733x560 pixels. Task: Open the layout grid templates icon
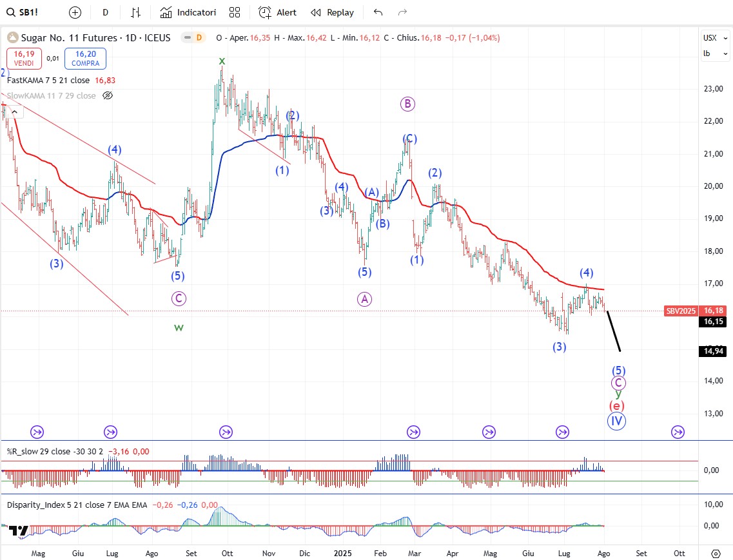coord(235,12)
